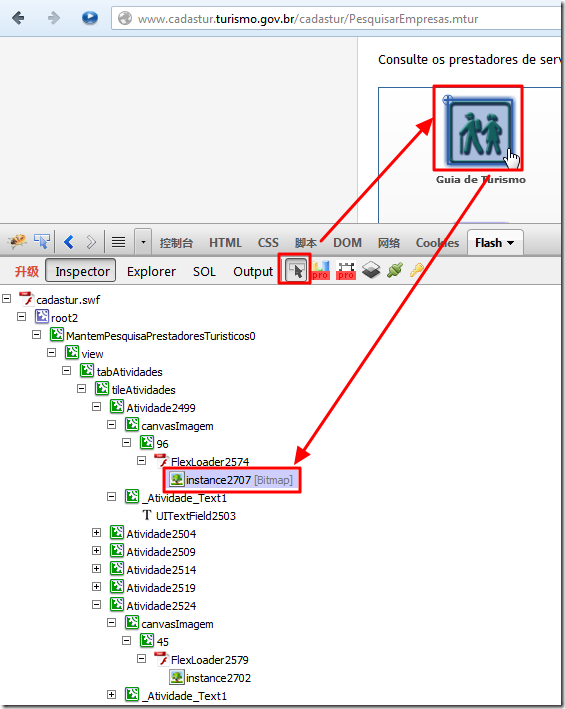This screenshot has width=565, height=709.
Task: Expand the Atividade2509 node
Action: (x=97, y=551)
